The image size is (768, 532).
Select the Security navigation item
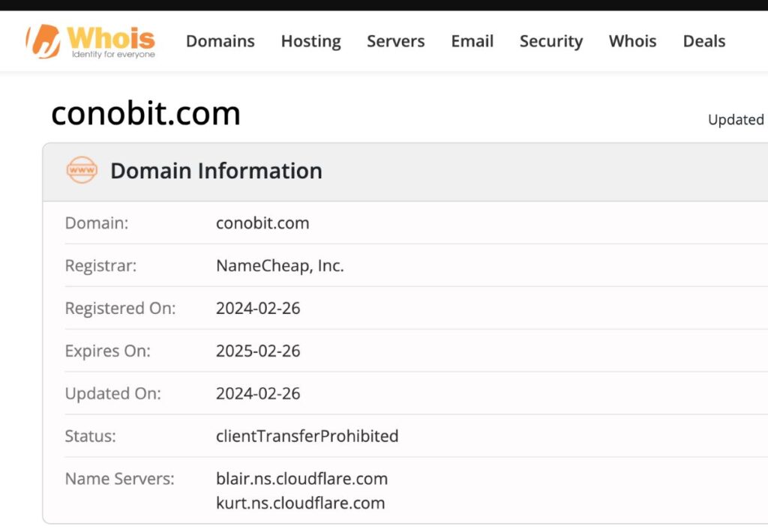(550, 41)
